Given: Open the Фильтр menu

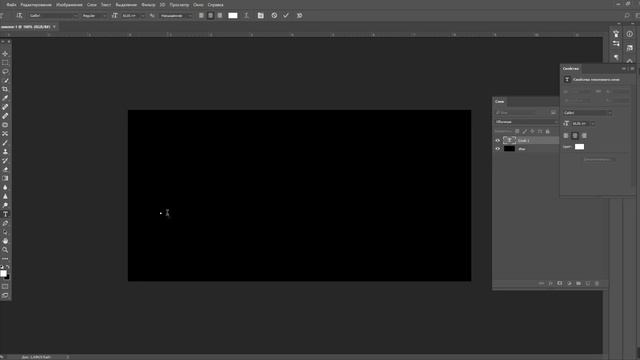Looking at the screenshot, I should coord(148,5).
